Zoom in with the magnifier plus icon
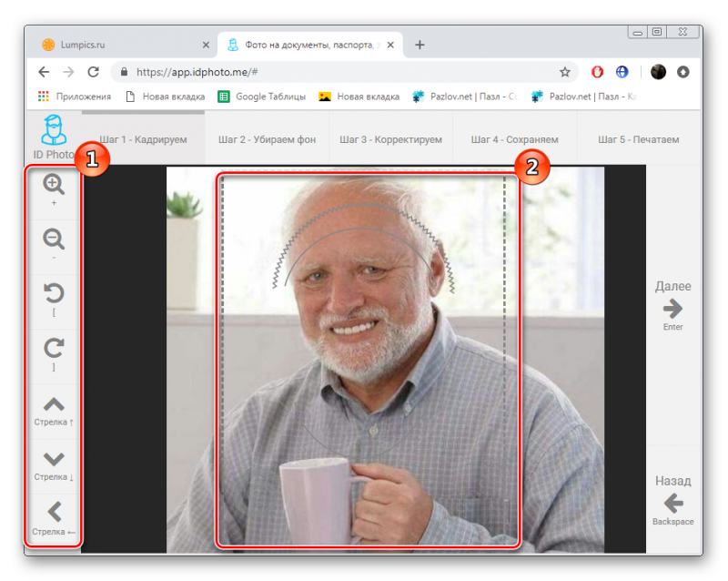Image resolution: width=728 pixels, height=581 pixels. 54,185
